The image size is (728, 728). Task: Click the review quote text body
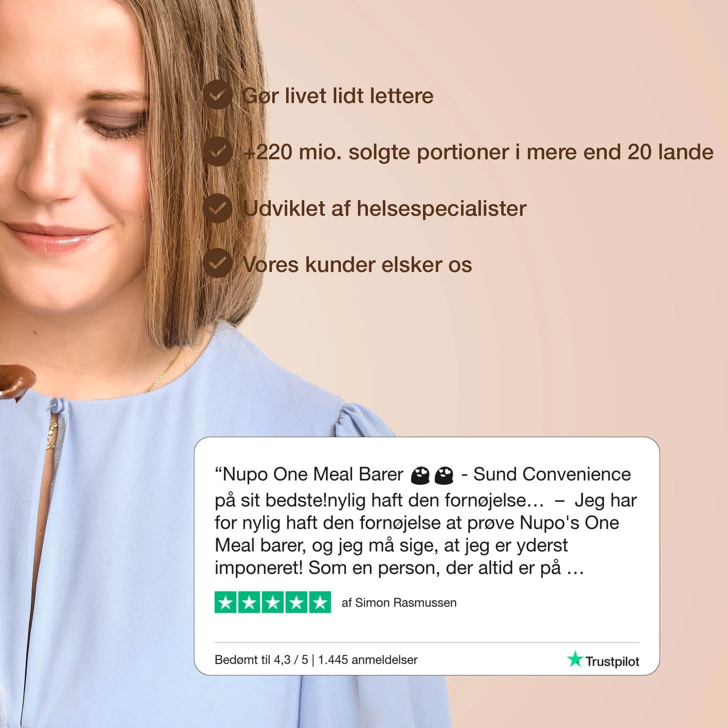426,521
